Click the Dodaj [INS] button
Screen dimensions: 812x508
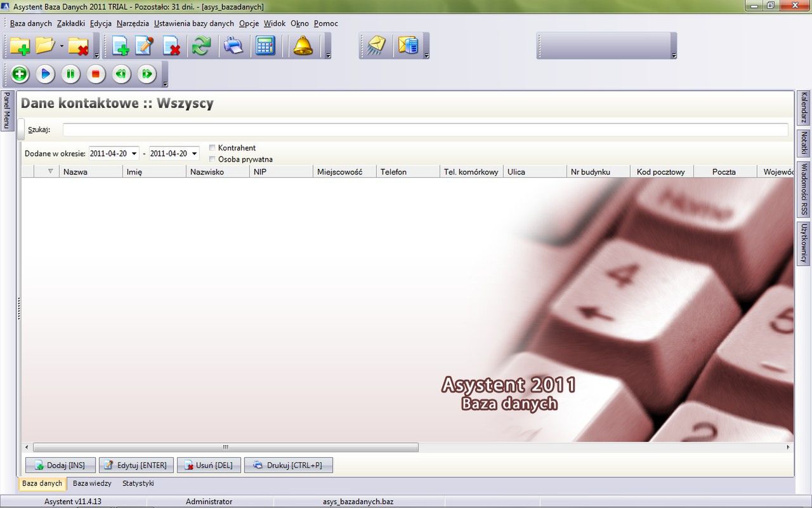tap(60, 465)
